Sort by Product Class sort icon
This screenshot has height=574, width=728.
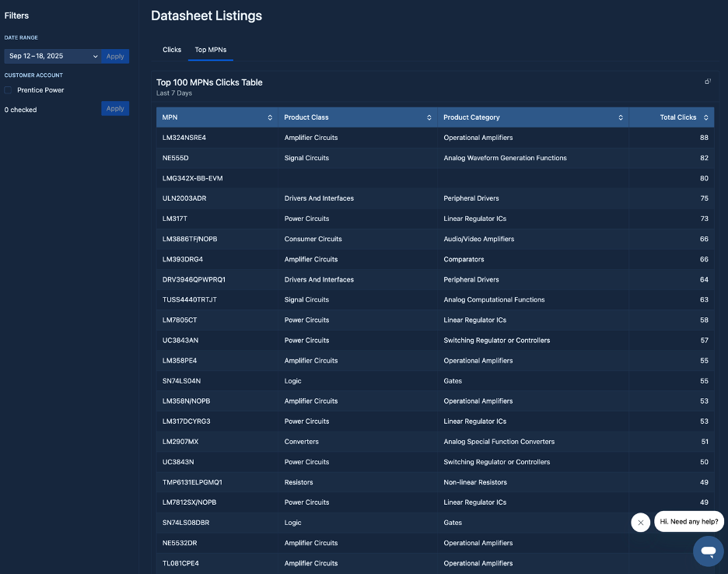[x=429, y=117]
